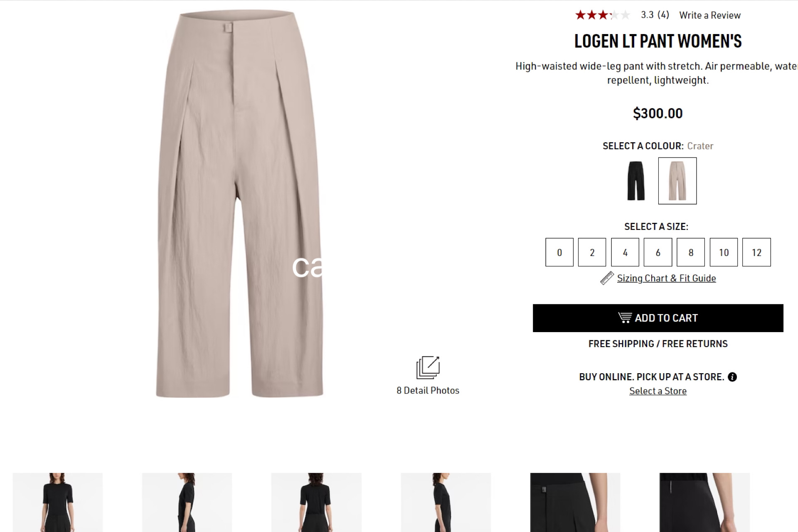Open the 8 Detail Photos gallery icon
Viewport: 798px width, 532px height.
pyautogui.click(x=428, y=367)
